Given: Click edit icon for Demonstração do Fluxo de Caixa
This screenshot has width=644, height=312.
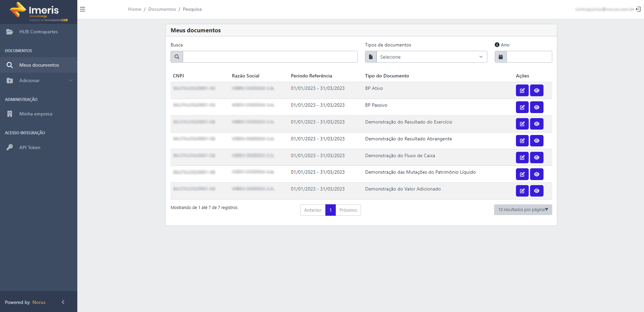Looking at the screenshot, I should [x=522, y=157].
